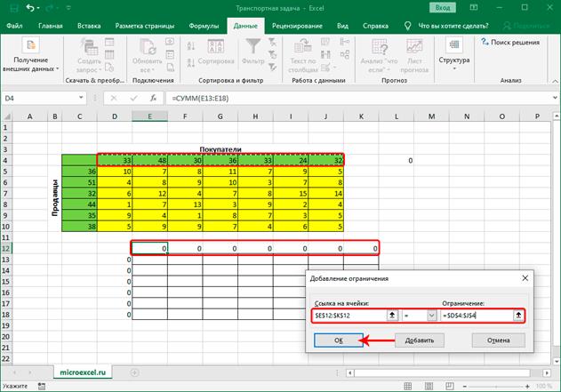
Task: Click the insert function fx icon
Action: tap(153, 98)
